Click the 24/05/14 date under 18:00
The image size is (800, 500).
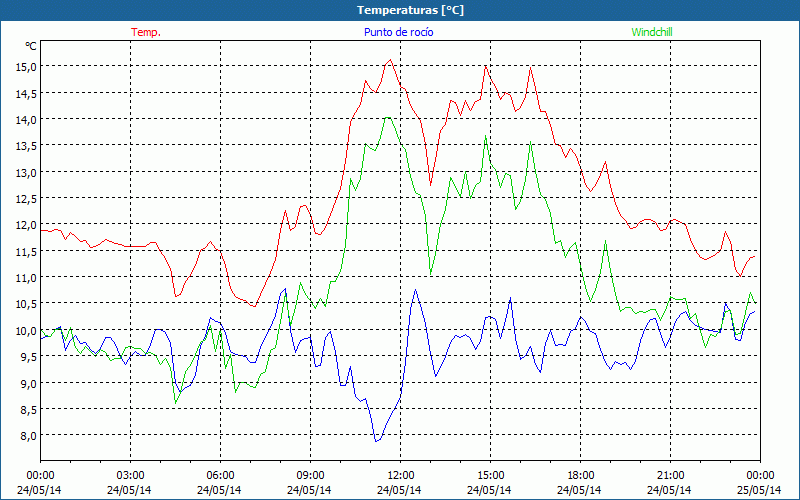click(579, 490)
